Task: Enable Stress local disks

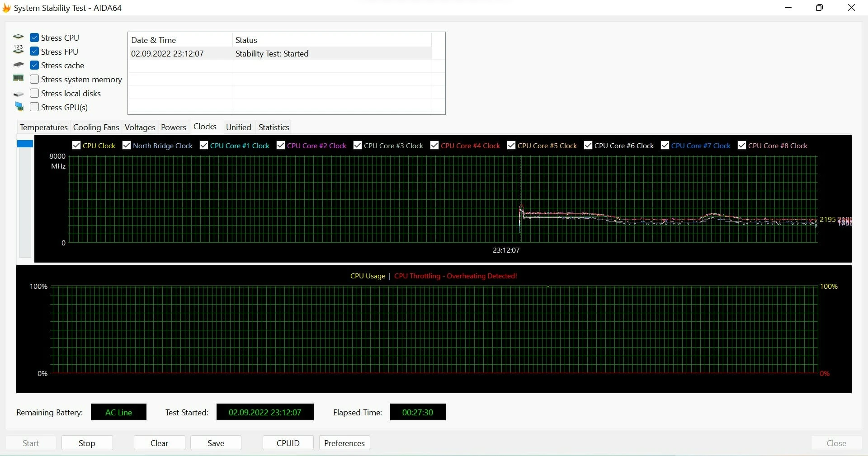Action: [34, 93]
